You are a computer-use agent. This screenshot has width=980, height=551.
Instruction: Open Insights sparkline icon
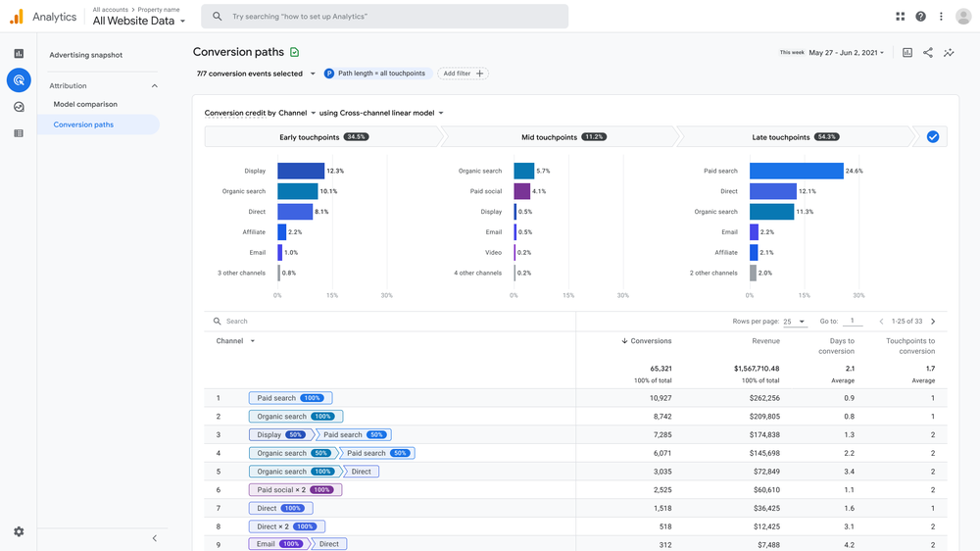[949, 53]
